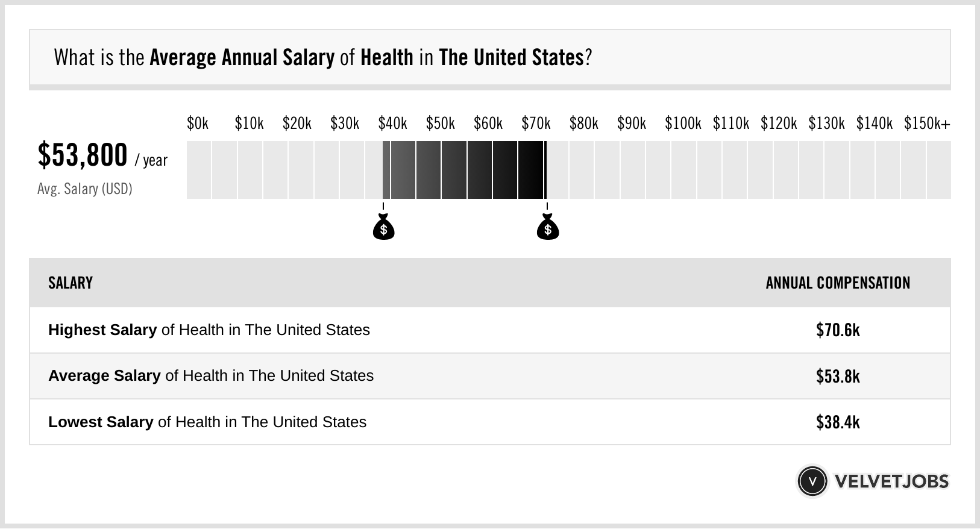This screenshot has height=529, width=980.
Task: Select the Lowest Salary row label
Action: coord(207,422)
